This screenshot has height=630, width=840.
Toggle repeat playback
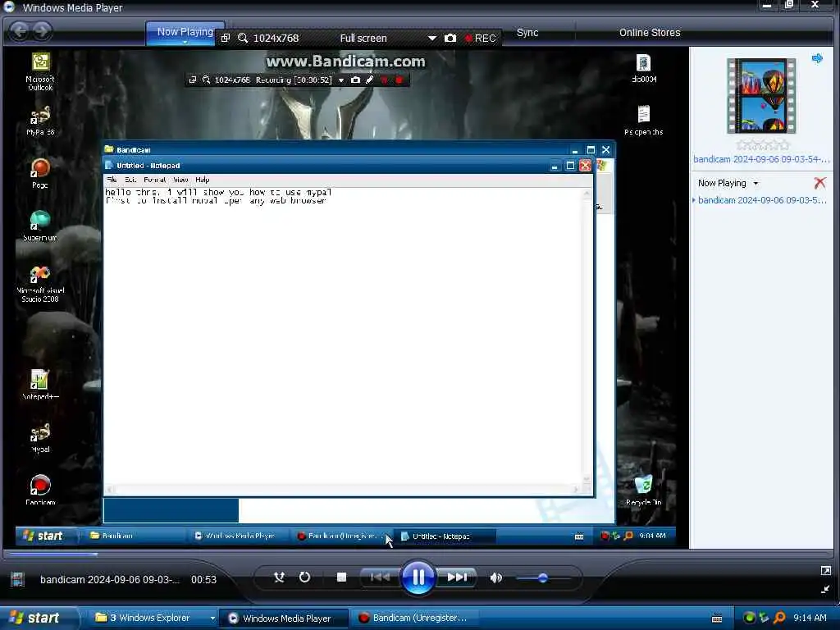pos(304,577)
